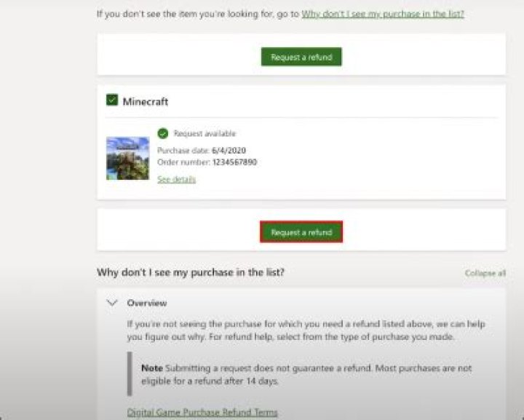
Task: Click the bold purchase list section heading
Action: point(191,272)
